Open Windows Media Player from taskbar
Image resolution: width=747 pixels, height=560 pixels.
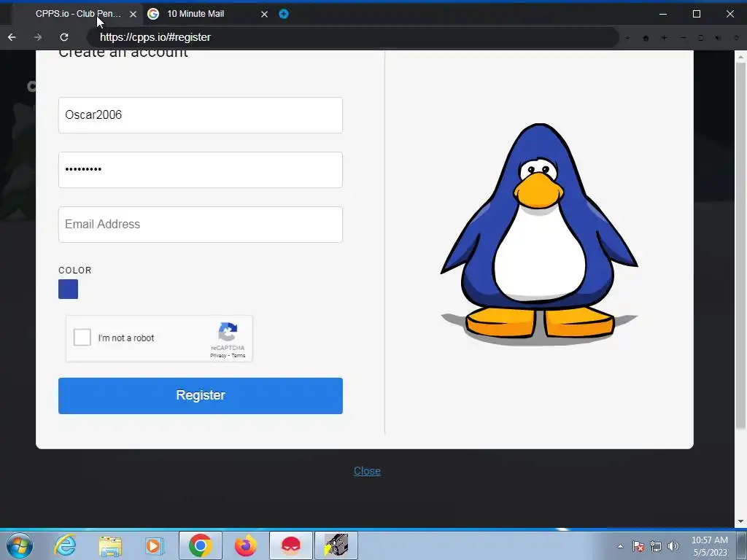click(155, 545)
